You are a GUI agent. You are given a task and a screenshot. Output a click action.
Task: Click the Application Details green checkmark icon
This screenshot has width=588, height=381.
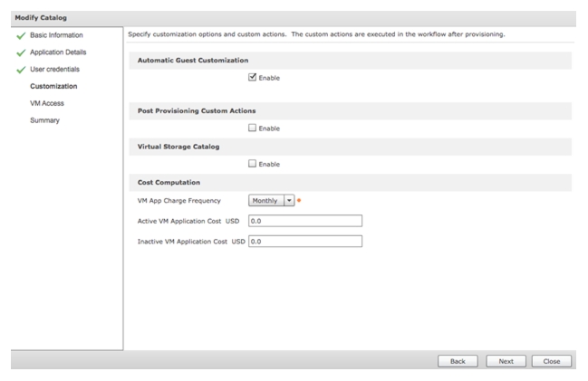pos(21,52)
